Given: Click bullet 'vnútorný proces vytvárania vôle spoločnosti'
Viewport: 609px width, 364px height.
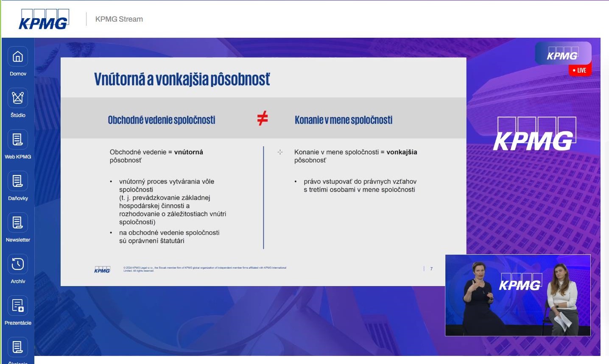Looking at the screenshot, I should pos(167,186).
